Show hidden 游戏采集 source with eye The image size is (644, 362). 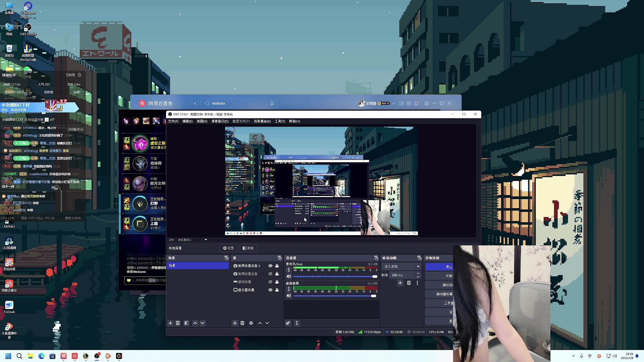270,282
